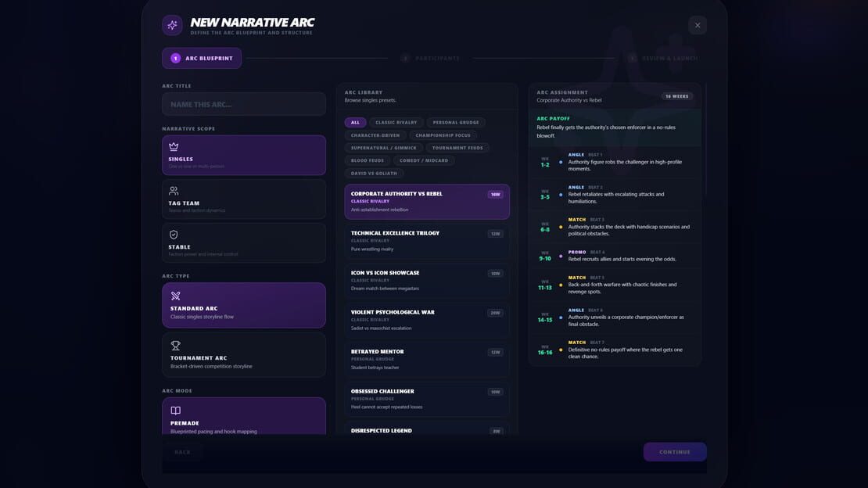Click the week 11-13 beat about back-and-forth warfare

tap(615, 285)
